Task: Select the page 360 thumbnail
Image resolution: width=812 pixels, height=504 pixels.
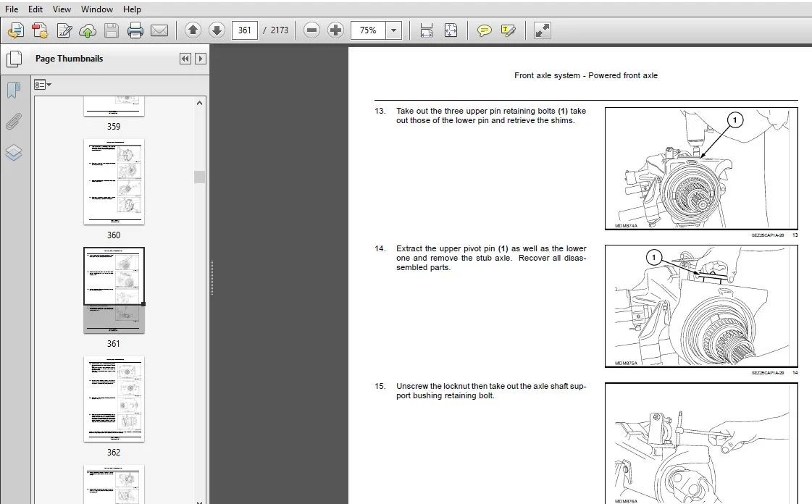Action: [x=114, y=182]
